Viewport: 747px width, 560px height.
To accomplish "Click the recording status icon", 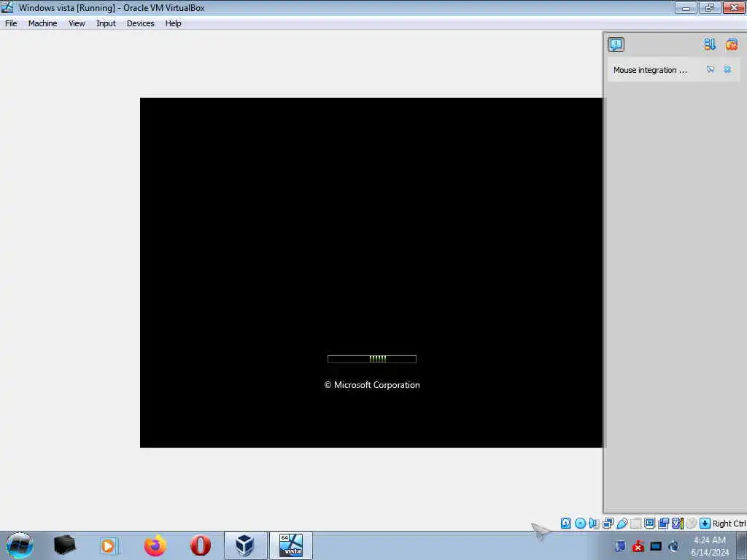I will [663, 524].
